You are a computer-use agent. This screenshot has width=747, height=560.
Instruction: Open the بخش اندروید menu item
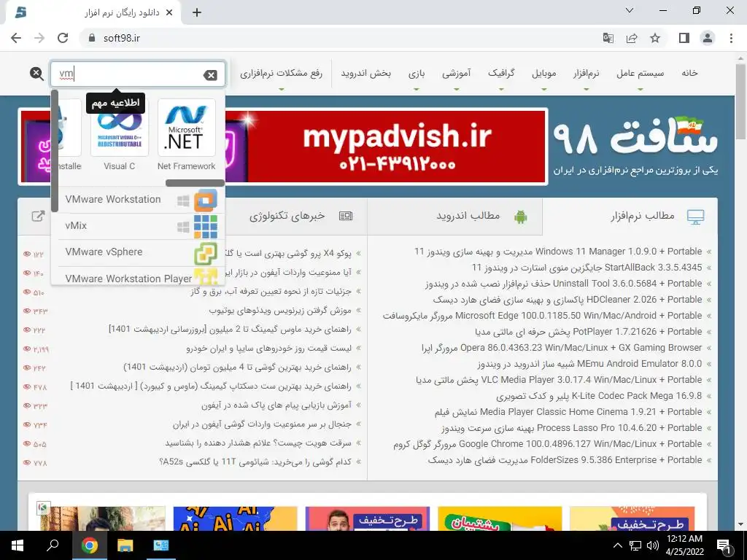pyautogui.click(x=366, y=73)
